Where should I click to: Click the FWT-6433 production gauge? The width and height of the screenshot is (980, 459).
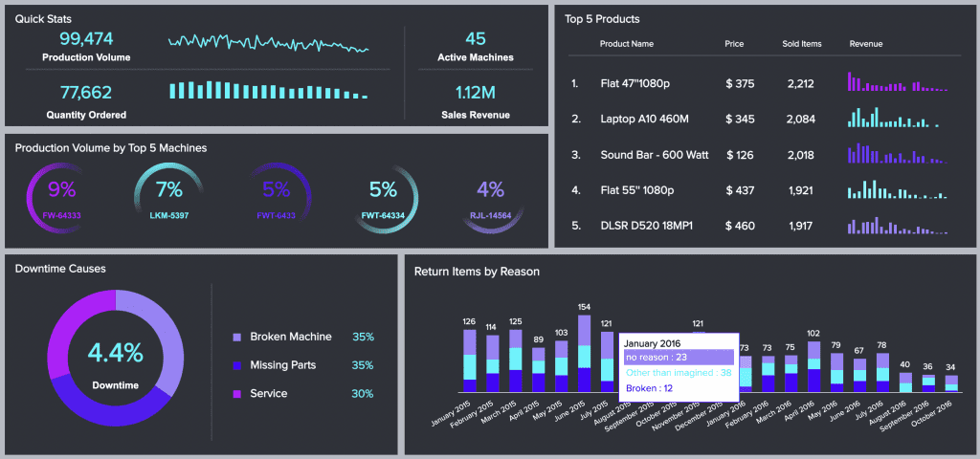coord(277,199)
